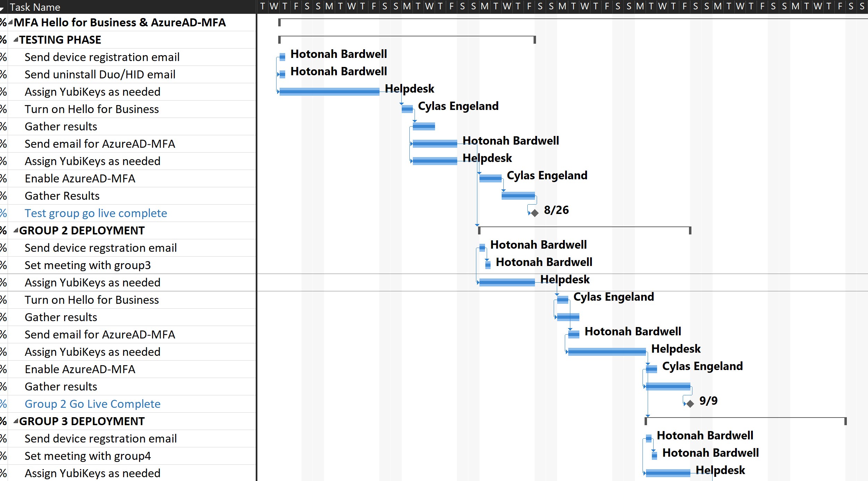Click Hotonah Bardwell label on Set meeting with group3 bar
The width and height of the screenshot is (868, 481).
pyautogui.click(x=544, y=262)
